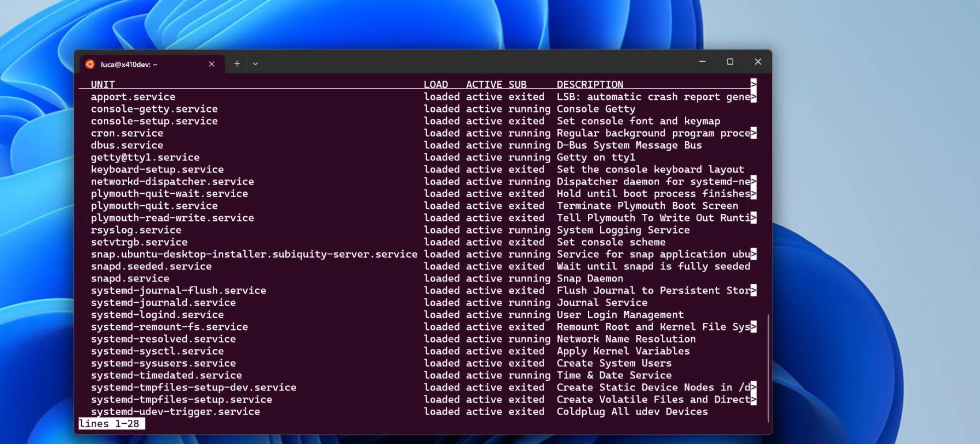Click plymouth-quit-wait.service unit name
Screen dimensions: 980x444
point(169,194)
